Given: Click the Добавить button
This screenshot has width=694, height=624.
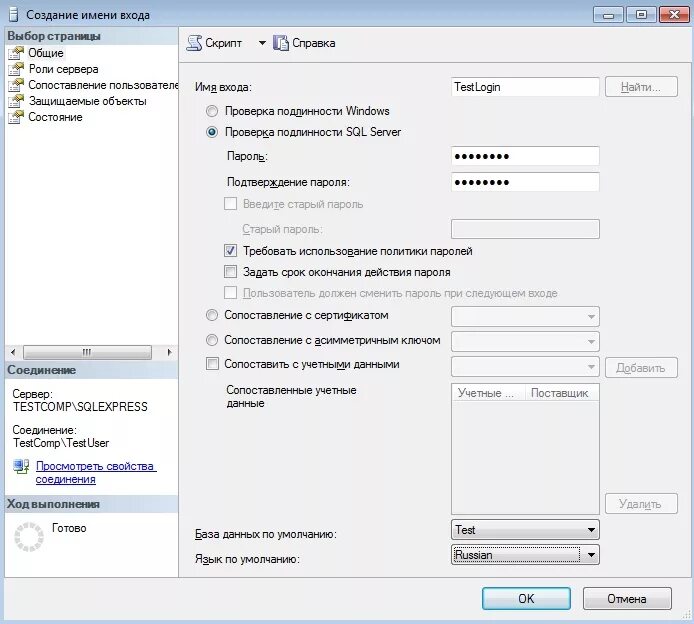Looking at the screenshot, I should 641,368.
